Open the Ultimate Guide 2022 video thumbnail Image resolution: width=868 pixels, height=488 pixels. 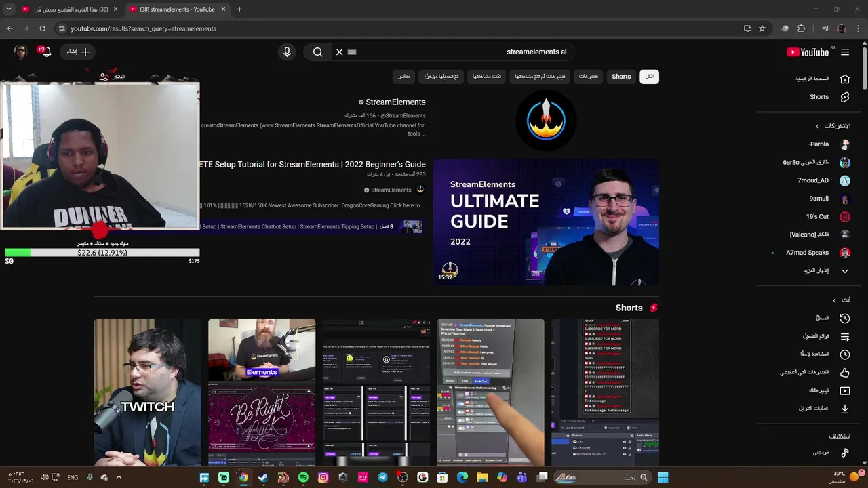pos(547,222)
